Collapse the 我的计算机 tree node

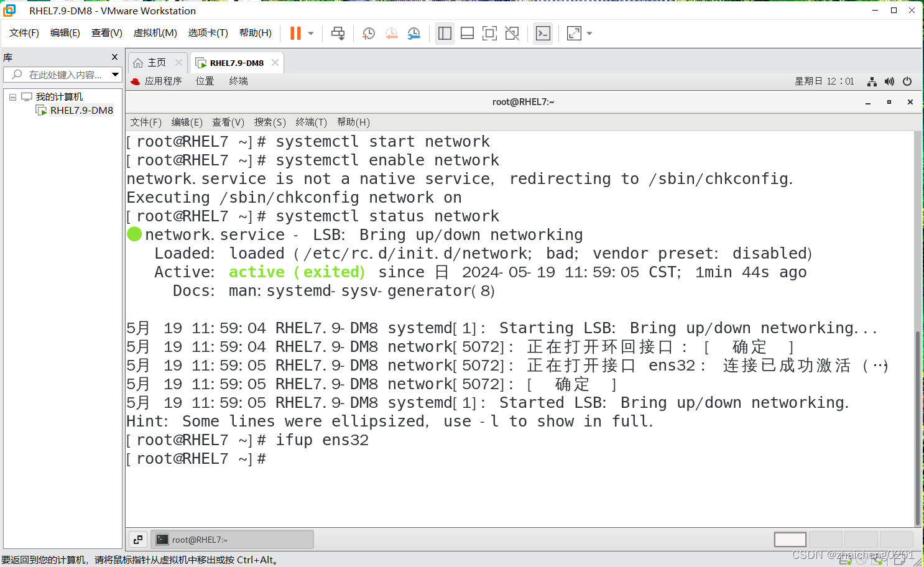[12, 97]
